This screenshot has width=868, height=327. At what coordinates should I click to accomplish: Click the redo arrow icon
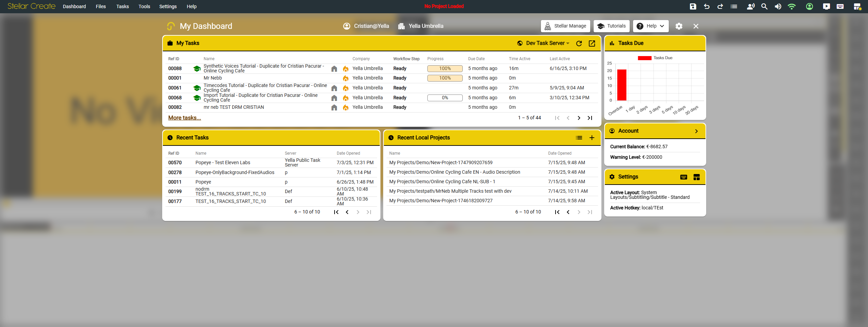(720, 6)
